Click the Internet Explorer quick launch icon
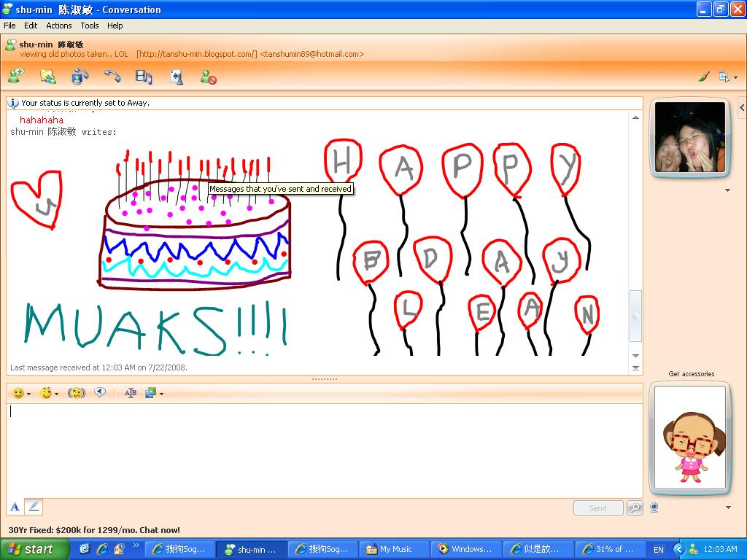The height and width of the screenshot is (560, 747). click(102, 549)
